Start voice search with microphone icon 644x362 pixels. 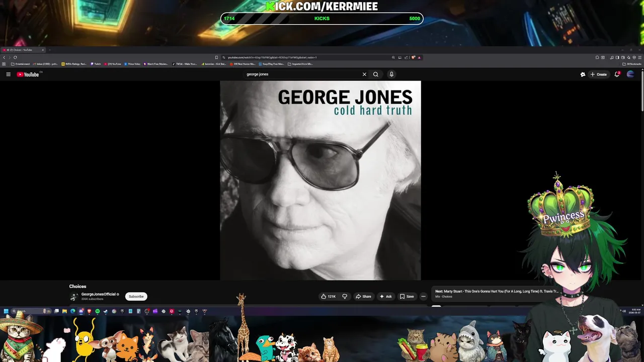[391, 74]
